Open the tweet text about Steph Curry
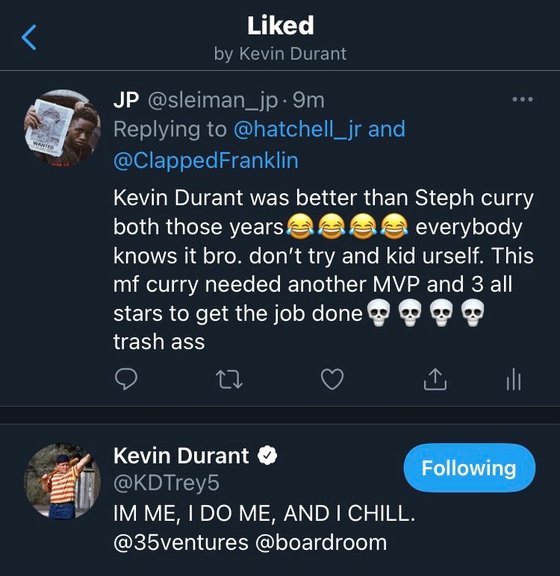Viewport: 560px width, 576px height. (x=323, y=270)
